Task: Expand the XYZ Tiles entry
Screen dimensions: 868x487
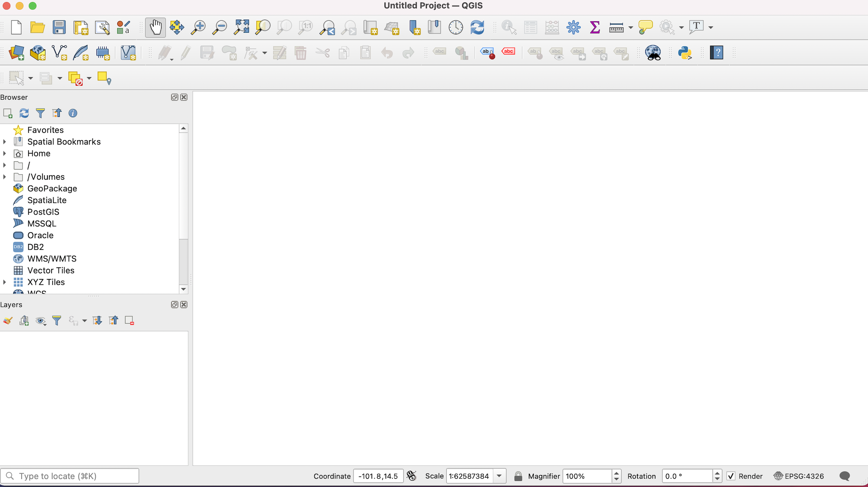Action: (4, 282)
